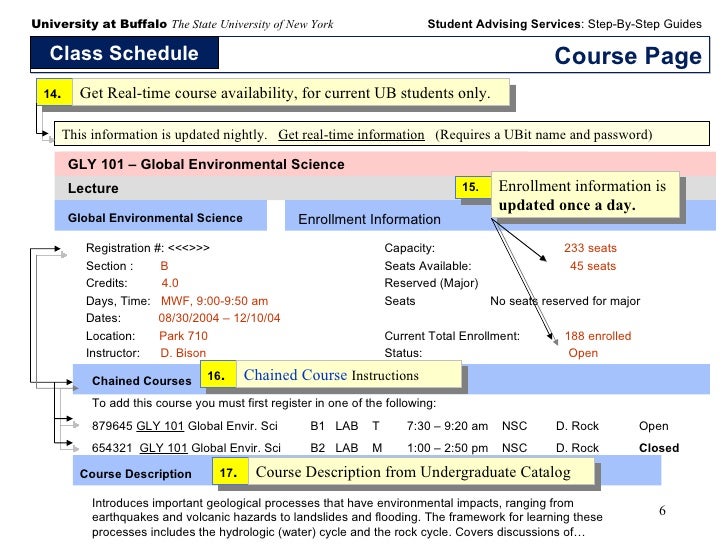Select time 'MWF, 9:00-9:50 am'

pos(214,301)
